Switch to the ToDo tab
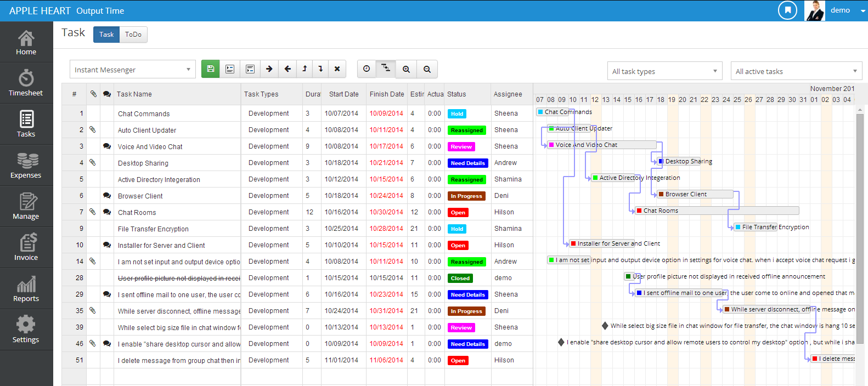This screenshot has width=868, height=386. point(133,35)
